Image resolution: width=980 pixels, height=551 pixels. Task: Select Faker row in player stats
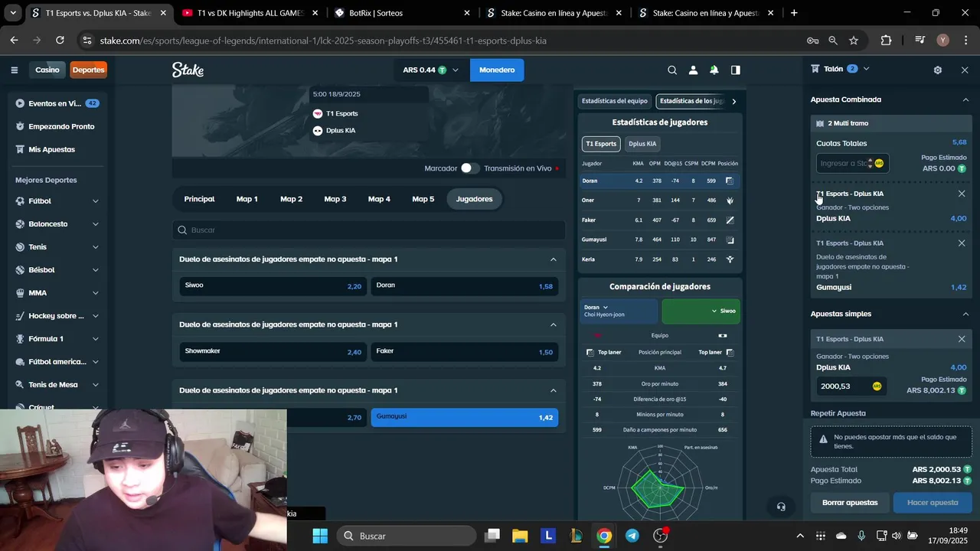pyautogui.click(x=660, y=220)
